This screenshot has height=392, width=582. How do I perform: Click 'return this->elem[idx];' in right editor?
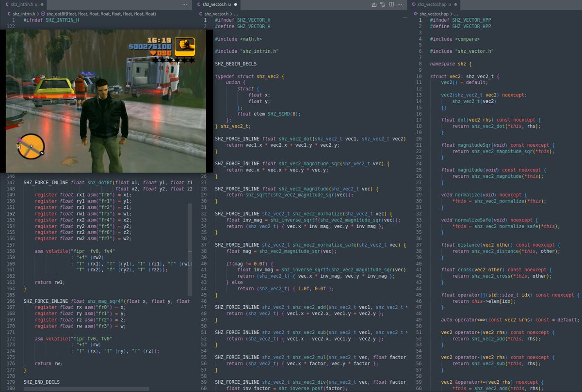point(485,301)
